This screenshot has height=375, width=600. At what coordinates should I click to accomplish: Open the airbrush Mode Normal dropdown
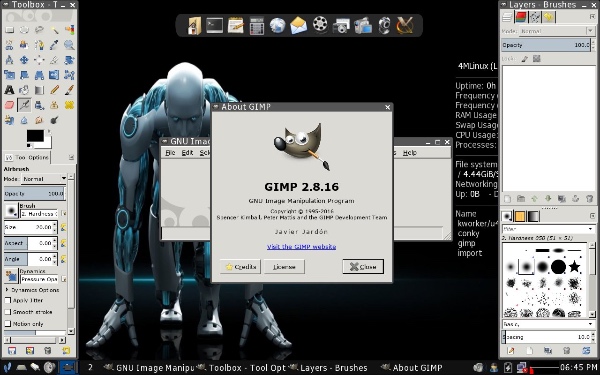coord(44,179)
